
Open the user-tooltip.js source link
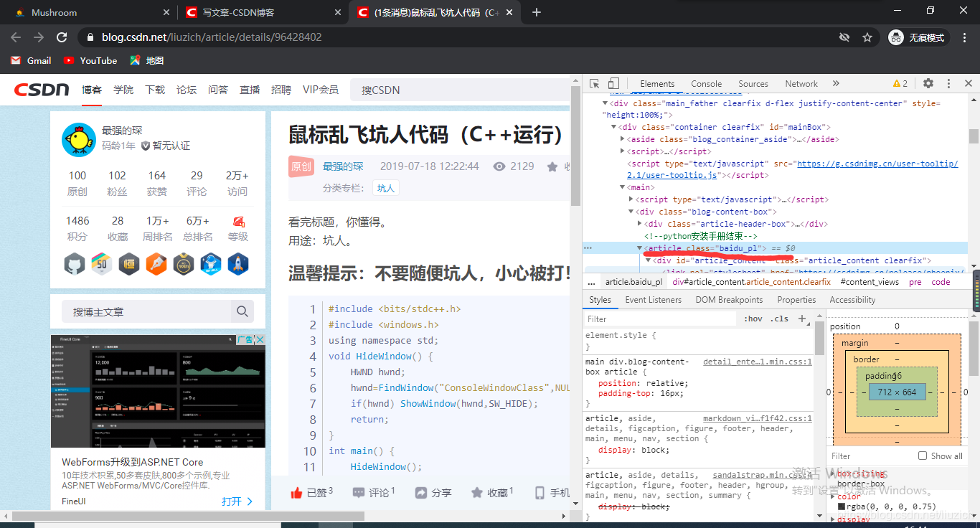tap(793, 169)
